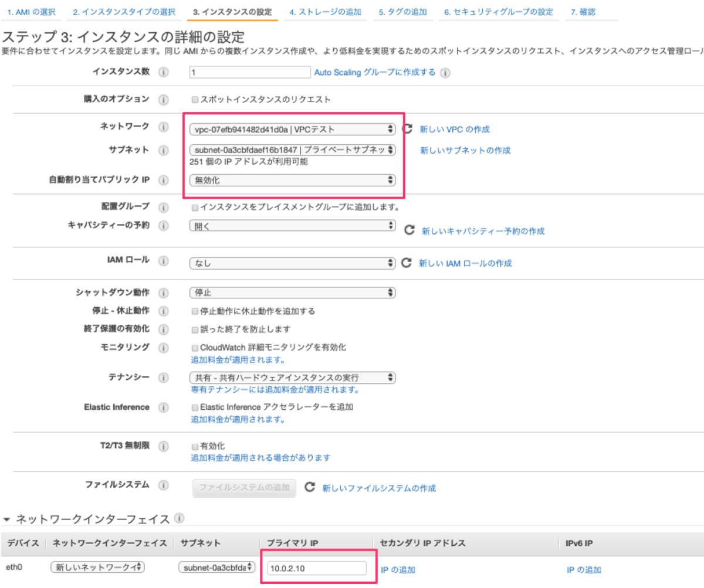
Task: Open the シャットダウン動作 dropdown
Action: (292, 293)
